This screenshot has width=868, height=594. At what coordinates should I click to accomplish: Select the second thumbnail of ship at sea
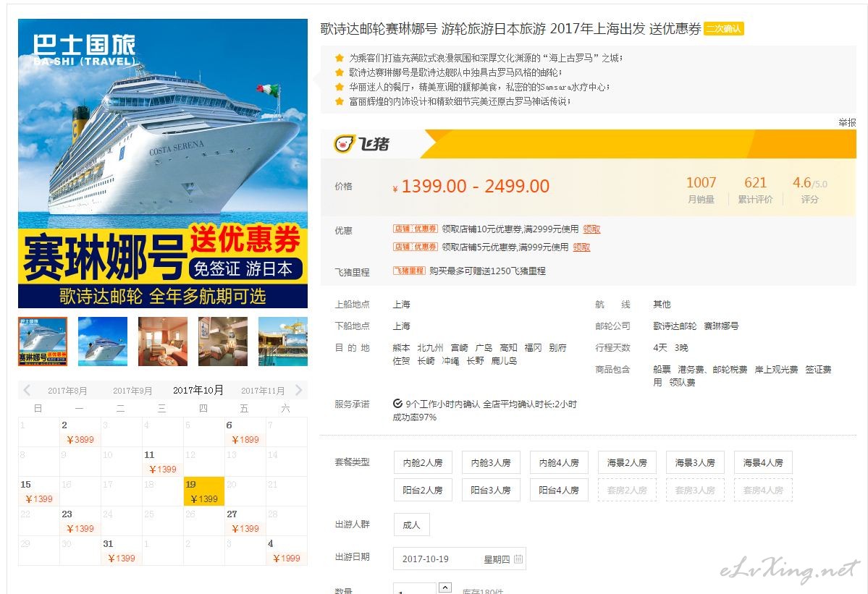pyautogui.click(x=102, y=341)
